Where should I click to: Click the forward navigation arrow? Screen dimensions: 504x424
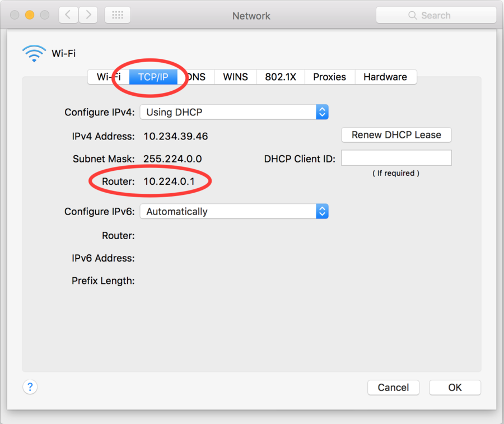point(88,15)
